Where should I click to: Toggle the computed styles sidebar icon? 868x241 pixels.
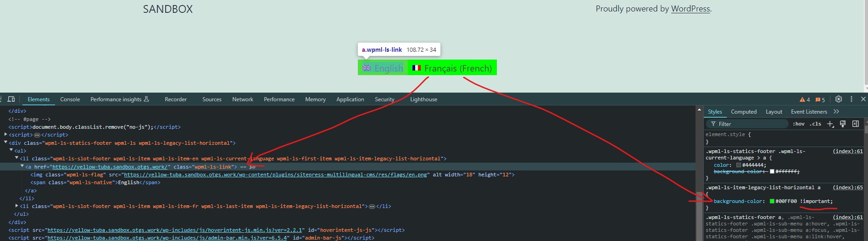point(856,124)
